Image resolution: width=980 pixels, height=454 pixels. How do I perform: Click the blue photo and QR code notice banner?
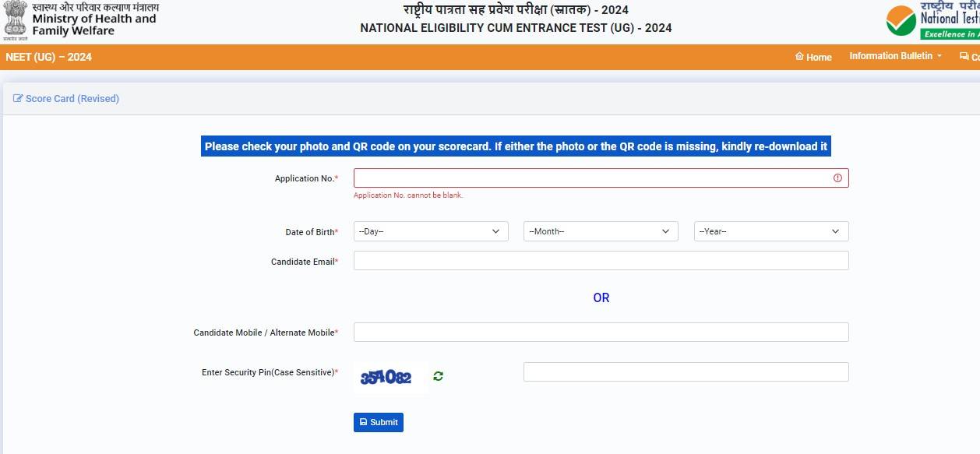click(516, 146)
